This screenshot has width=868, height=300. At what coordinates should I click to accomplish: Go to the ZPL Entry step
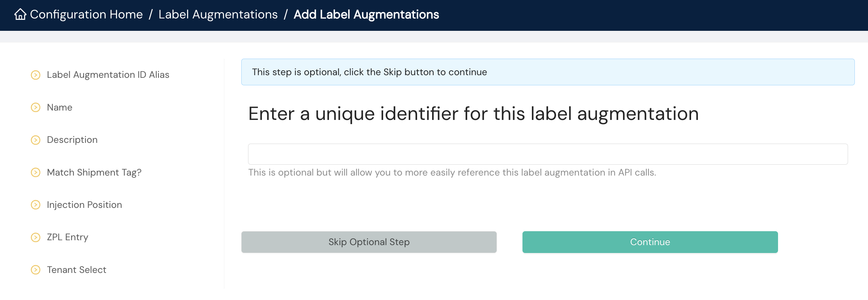(67, 237)
